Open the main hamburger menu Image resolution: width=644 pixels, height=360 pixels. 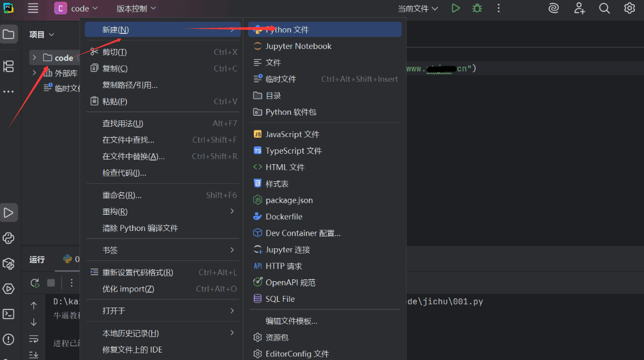[33, 8]
